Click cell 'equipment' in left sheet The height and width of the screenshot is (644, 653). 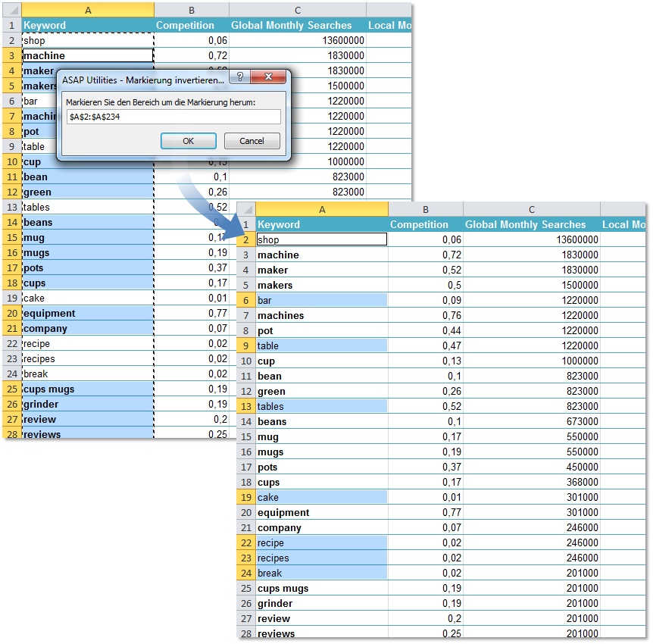click(x=88, y=313)
